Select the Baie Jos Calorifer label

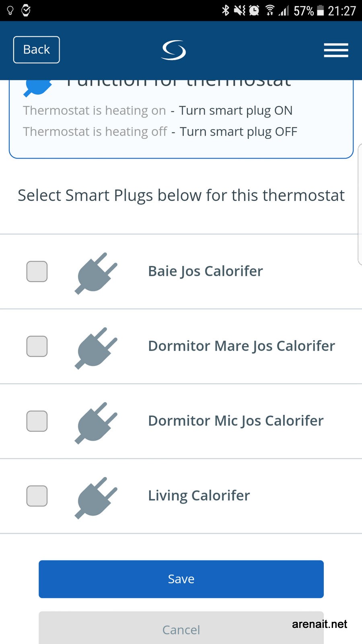[x=205, y=271]
